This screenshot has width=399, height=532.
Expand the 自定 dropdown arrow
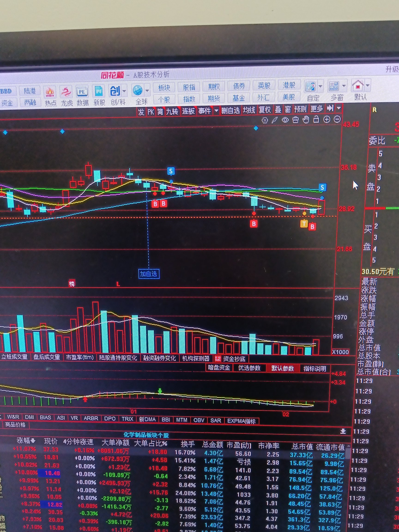click(320, 86)
